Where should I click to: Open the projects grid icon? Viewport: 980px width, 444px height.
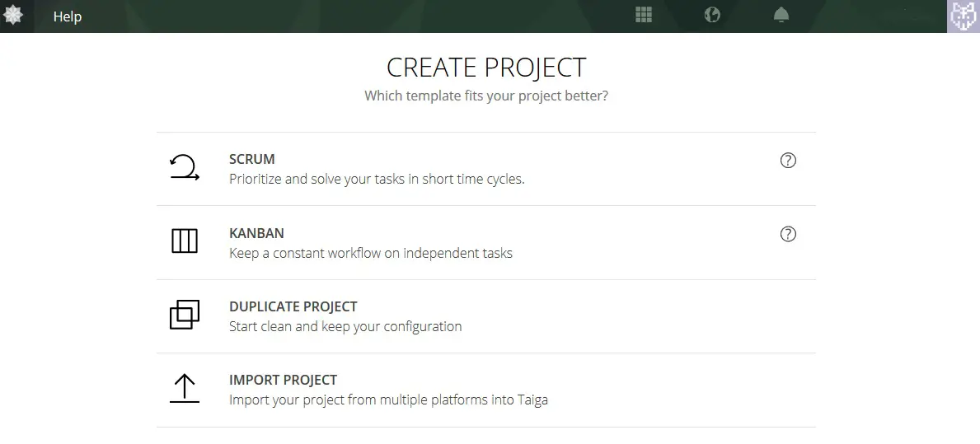click(x=644, y=15)
